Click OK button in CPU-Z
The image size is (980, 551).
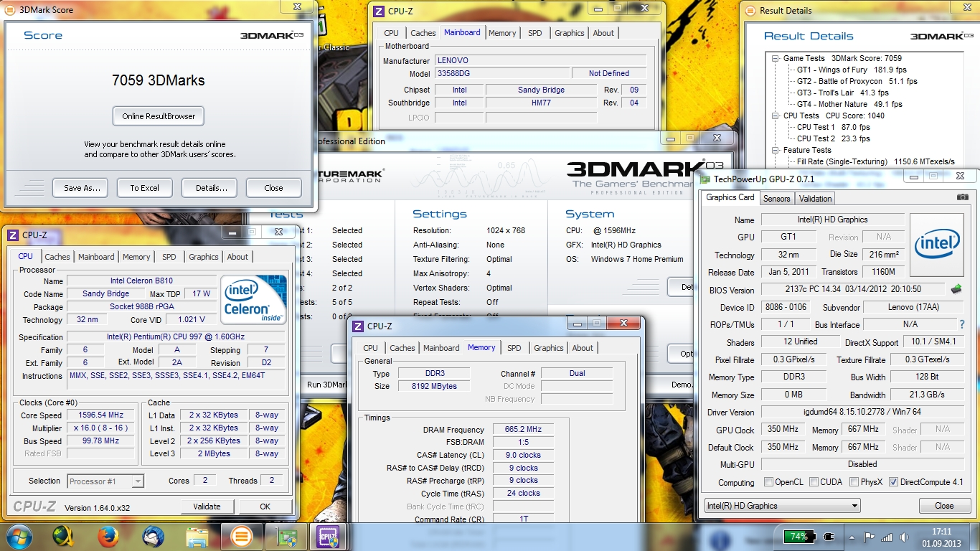pyautogui.click(x=265, y=507)
